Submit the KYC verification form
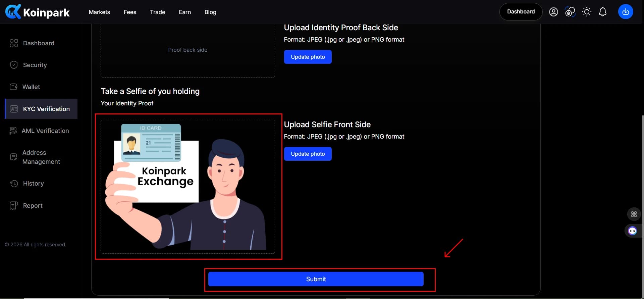The height and width of the screenshot is (299, 644). point(316,279)
